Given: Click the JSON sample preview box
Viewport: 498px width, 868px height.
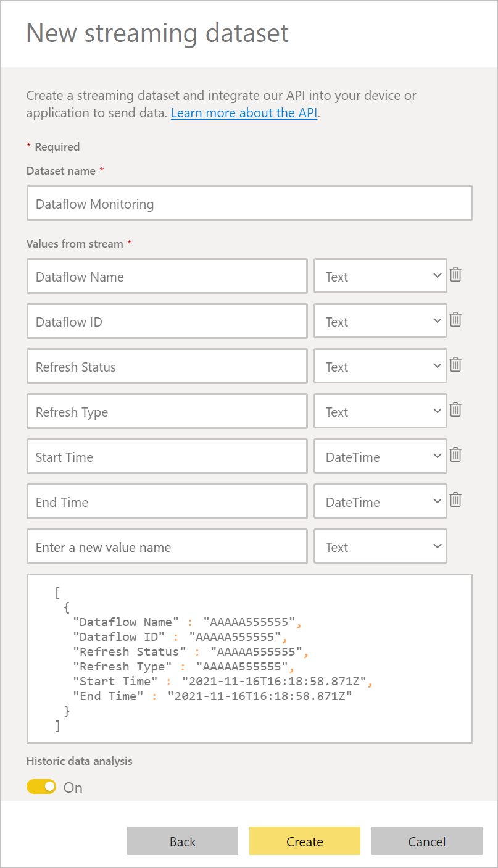Looking at the screenshot, I should pos(250,659).
